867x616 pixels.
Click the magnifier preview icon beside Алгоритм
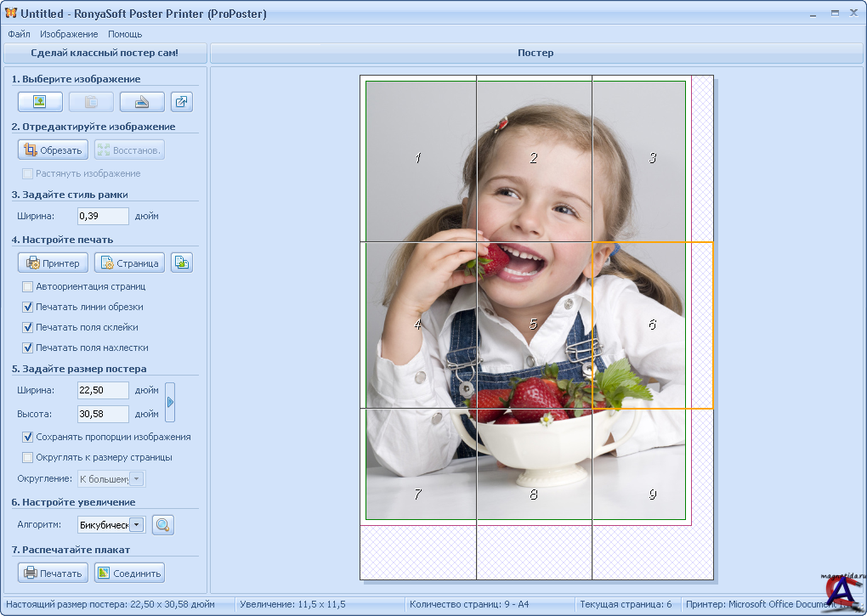point(163,525)
